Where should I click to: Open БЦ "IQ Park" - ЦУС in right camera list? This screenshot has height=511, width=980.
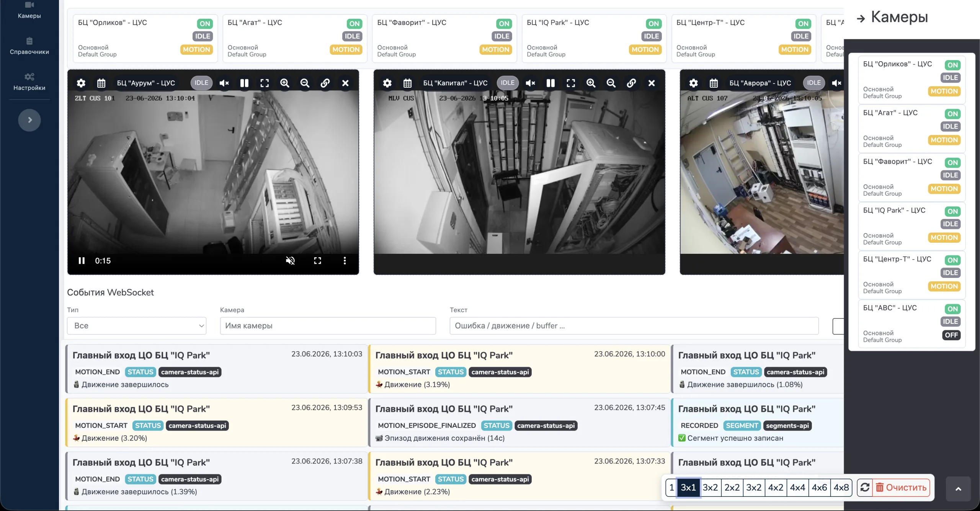click(x=912, y=226)
